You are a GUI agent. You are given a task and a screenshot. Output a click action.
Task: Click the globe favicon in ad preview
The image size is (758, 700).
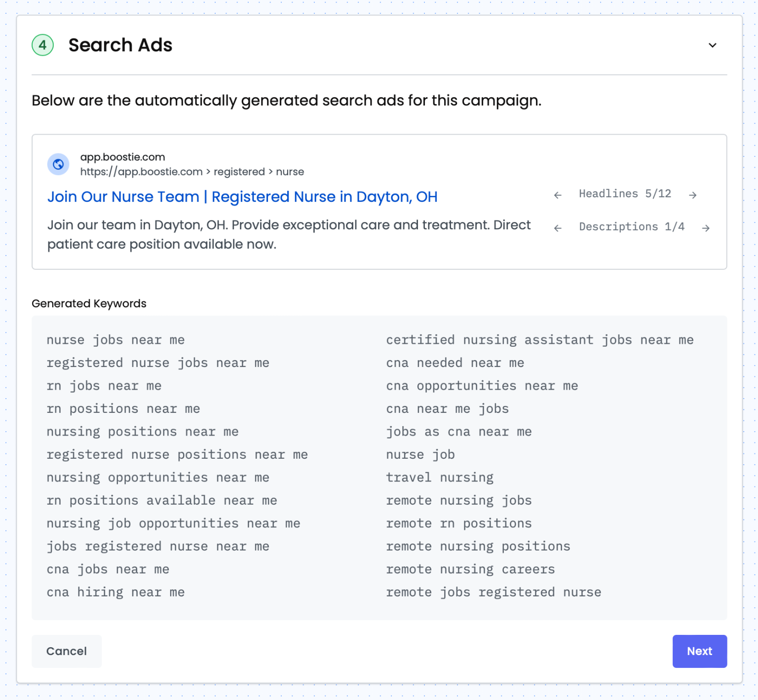58,164
